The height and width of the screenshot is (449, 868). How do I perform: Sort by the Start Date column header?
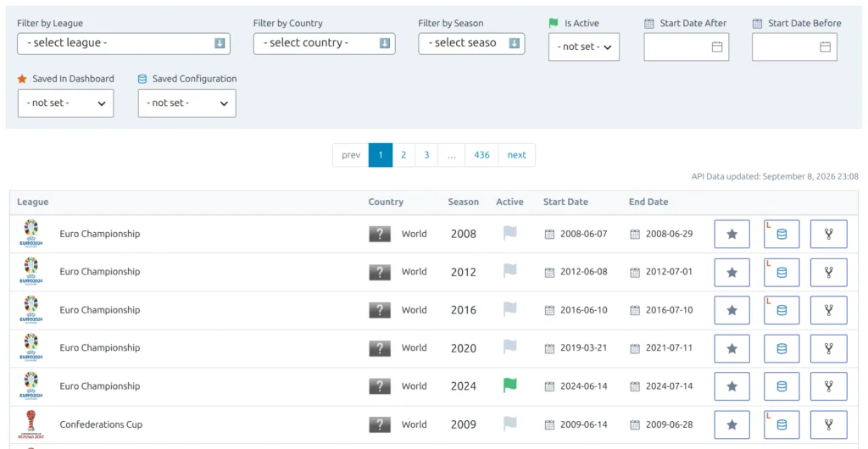coord(565,202)
